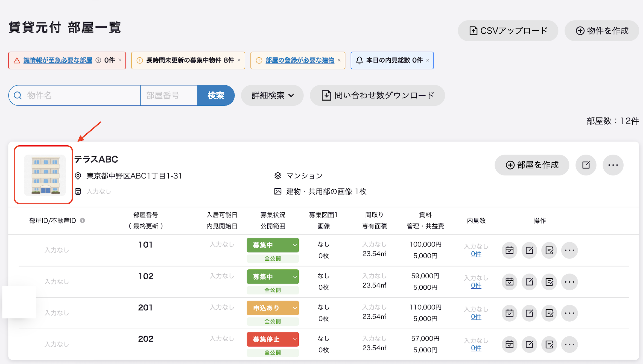Click room number 101
This screenshot has width=643, height=364.
pos(145,245)
